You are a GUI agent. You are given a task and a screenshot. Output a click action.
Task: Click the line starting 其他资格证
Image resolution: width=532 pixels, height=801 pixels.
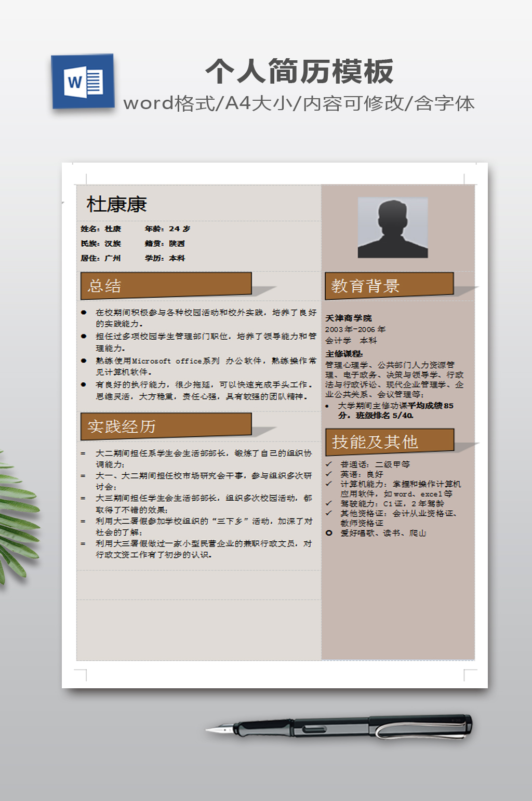(399, 518)
